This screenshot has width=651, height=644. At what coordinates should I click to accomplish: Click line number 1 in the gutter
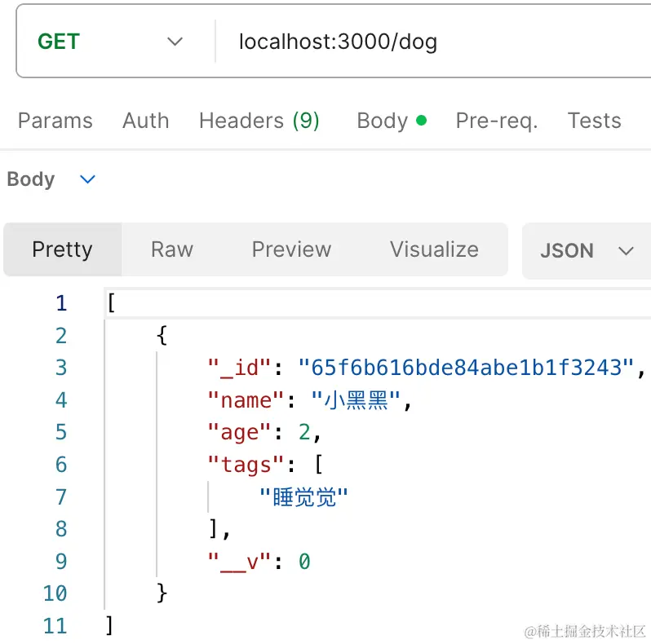(x=61, y=303)
